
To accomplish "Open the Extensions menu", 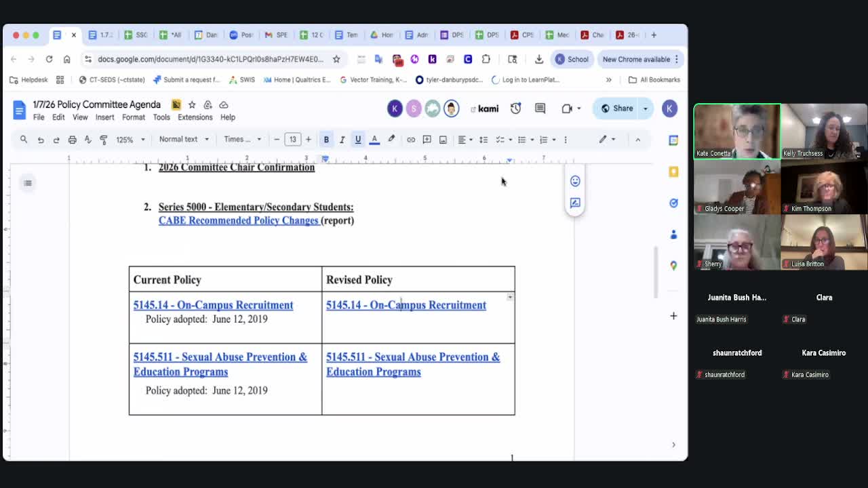I will pyautogui.click(x=195, y=117).
